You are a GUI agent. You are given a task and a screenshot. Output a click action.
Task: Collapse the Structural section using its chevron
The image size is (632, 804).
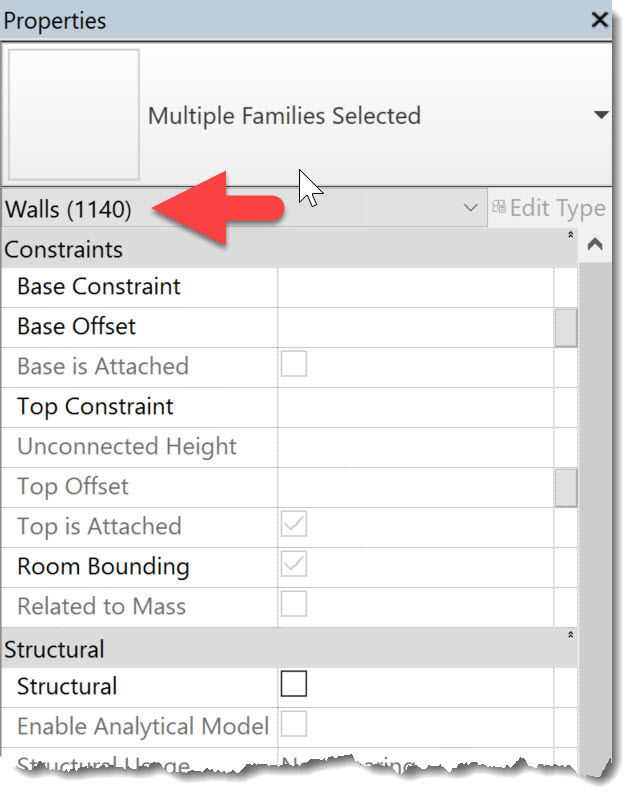click(x=569, y=634)
